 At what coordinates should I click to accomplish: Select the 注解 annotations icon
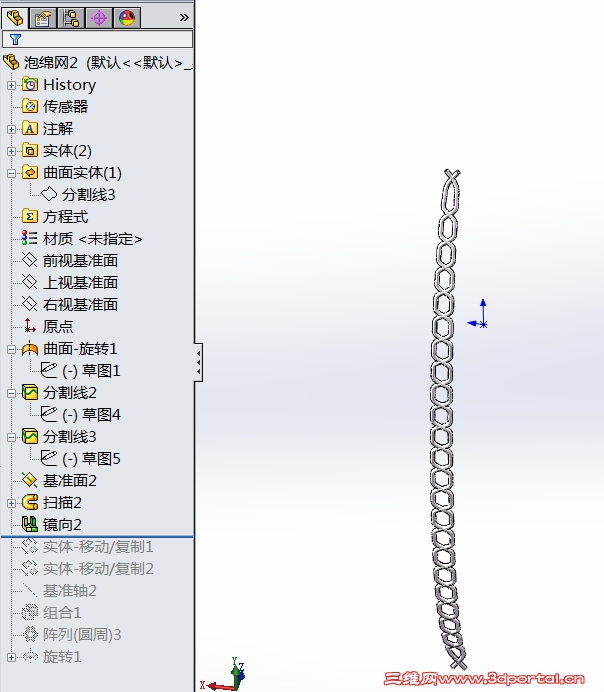[30, 128]
